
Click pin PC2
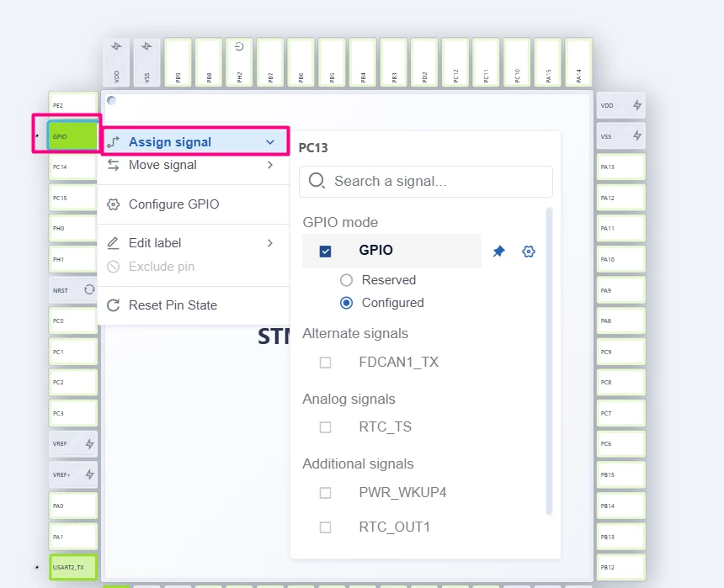[x=73, y=382]
